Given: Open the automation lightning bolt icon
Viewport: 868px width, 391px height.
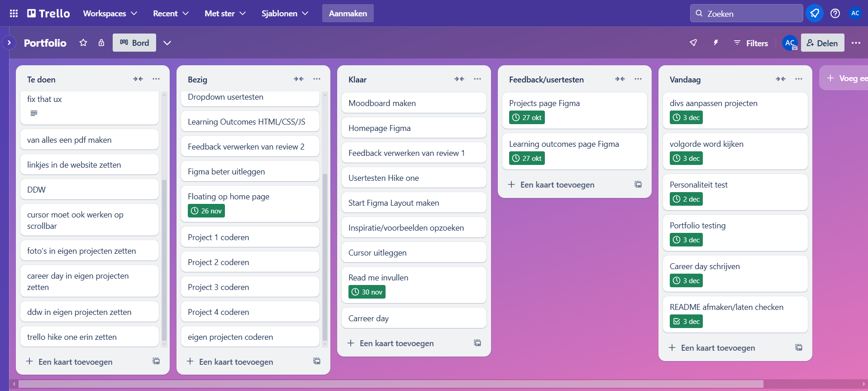Looking at the screenshot, I should (715, 43).
